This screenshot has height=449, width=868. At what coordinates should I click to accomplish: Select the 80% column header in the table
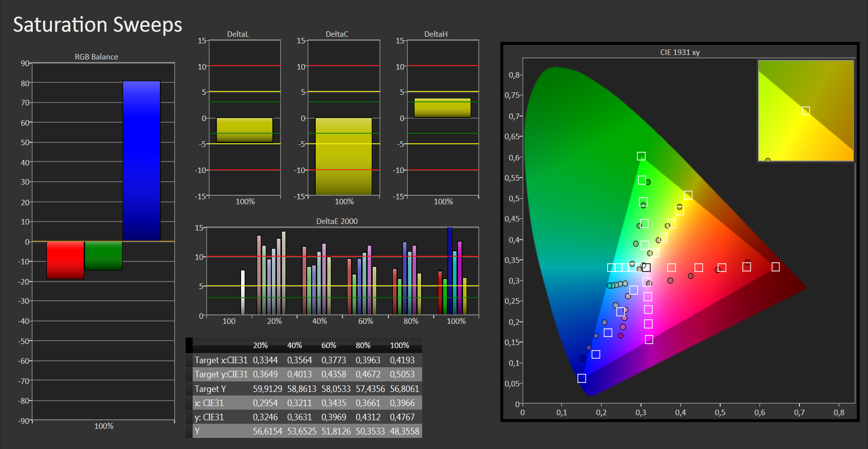363,346
